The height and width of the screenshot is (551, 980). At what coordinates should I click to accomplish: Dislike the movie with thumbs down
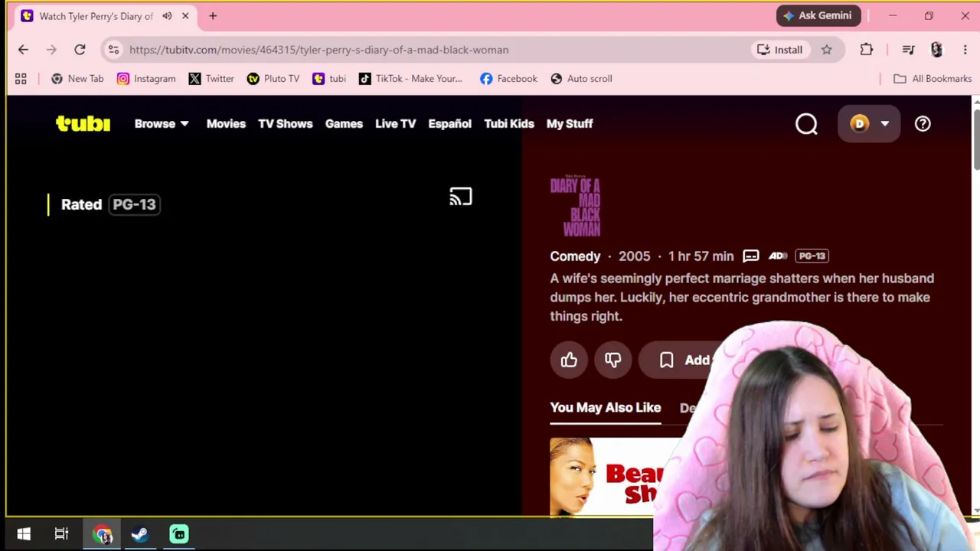[612, 360]
